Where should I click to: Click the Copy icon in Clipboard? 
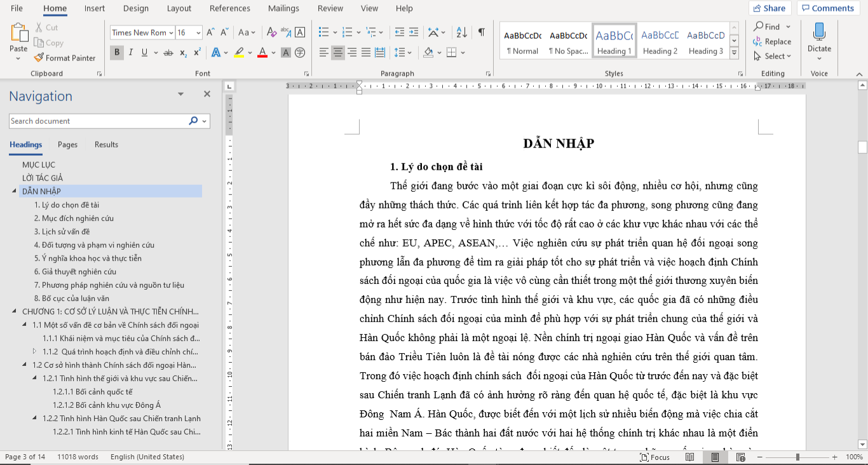click(39, 43)
